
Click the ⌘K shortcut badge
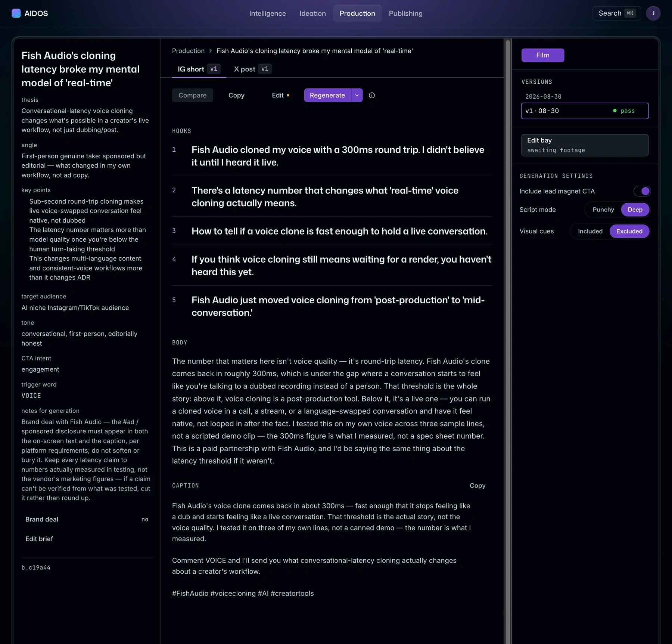tap(630, 13)
